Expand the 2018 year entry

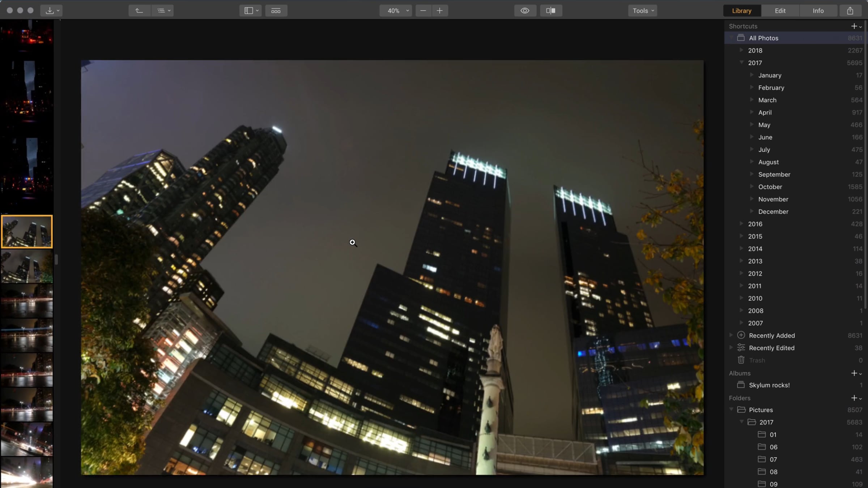[741, 50]
